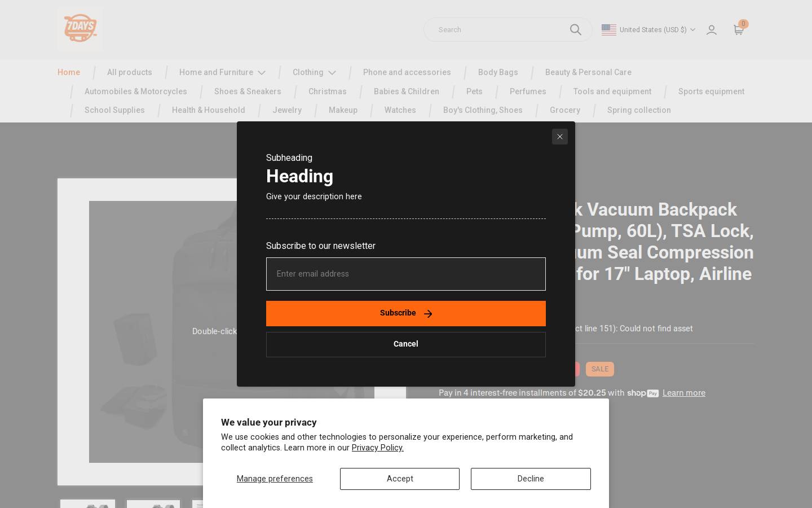Screen dimensions: 812x508
Task: Open Makeup category
Action: 343,110
